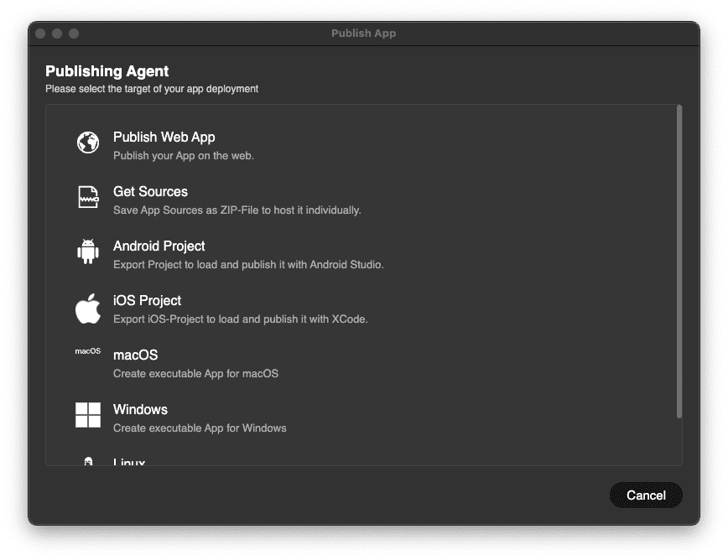This screenshot has height=560, width=728.
Task: Click the ZIP file icon for Get Sources
Action: coord(88,197)
